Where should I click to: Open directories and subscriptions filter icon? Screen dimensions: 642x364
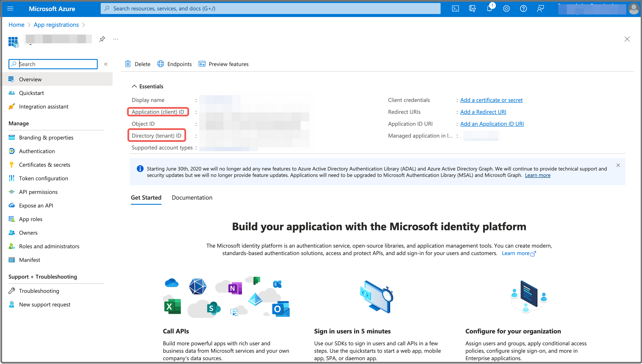(x=472, y=8)
